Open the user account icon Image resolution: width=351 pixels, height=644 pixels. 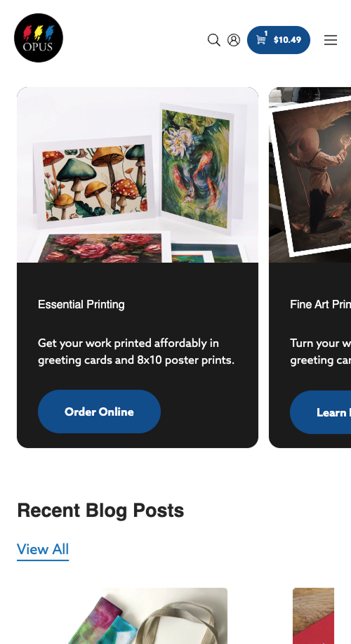coord(234,40)
